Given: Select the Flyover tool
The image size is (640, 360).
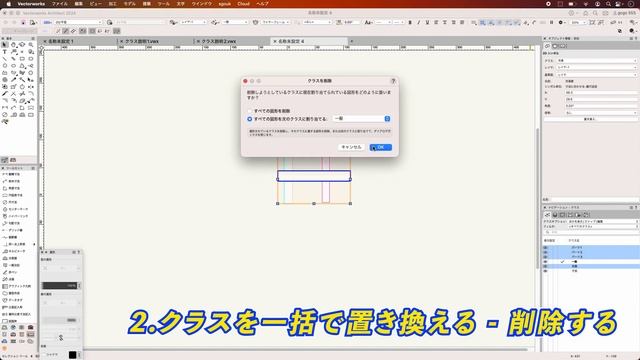Looking at the screenshot, I should pyautogui.click(x=22, y=44).
